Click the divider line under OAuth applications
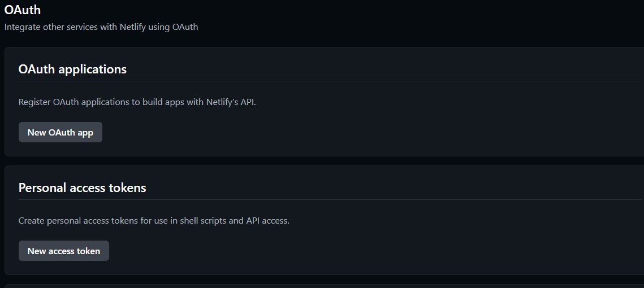Viewport: 644px width, 288px height. 330,81
